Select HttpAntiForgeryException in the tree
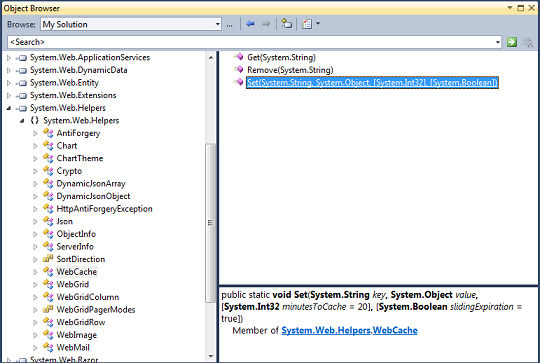Screen dimensions: 540x363 tap(104, 209)
